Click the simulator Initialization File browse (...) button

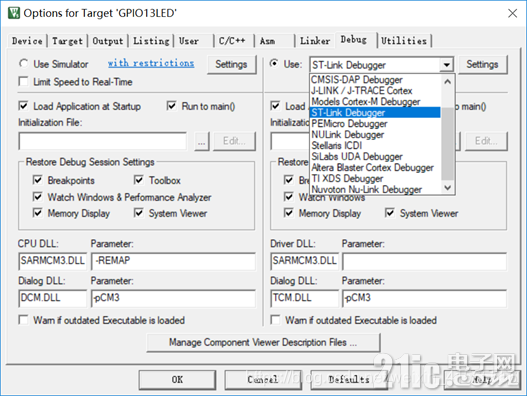click(x=202, y=141)
